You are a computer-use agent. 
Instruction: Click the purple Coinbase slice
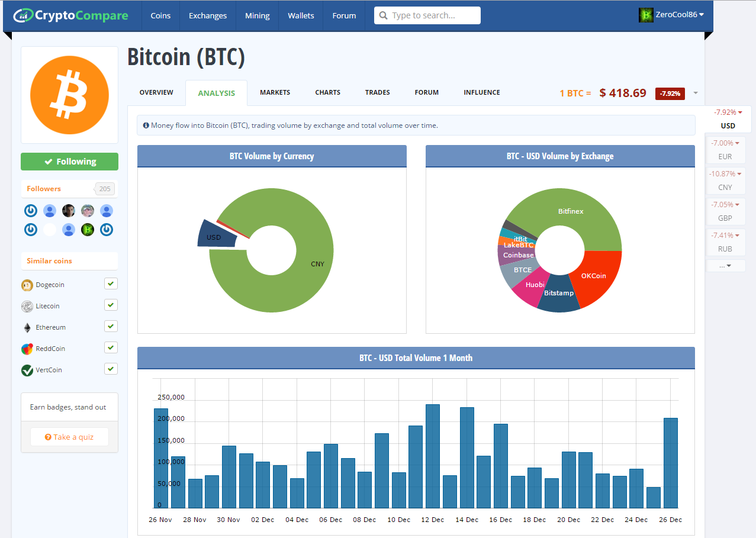coord(515,255)
